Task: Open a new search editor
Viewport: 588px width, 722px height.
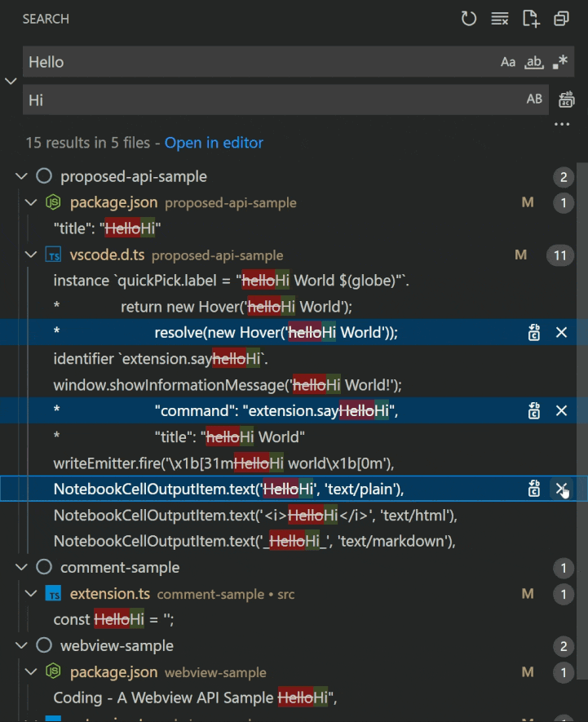Action: pos(531,19)
